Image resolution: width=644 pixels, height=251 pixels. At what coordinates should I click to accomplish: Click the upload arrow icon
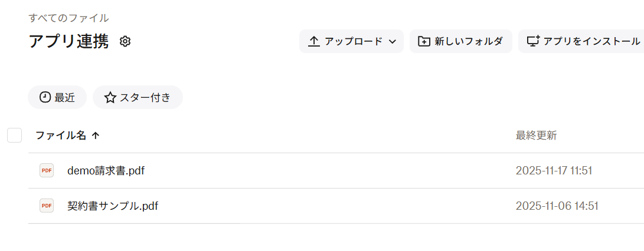[x=314, y=41]
